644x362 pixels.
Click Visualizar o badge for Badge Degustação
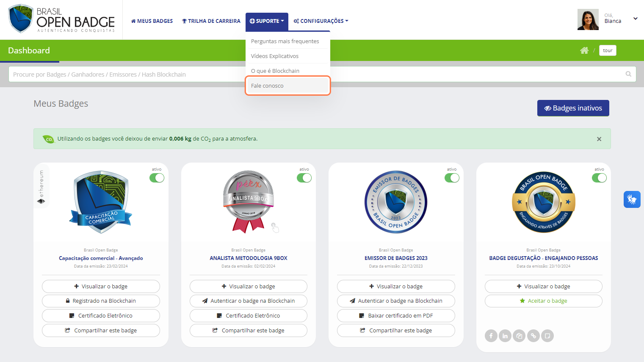point(544,286)
